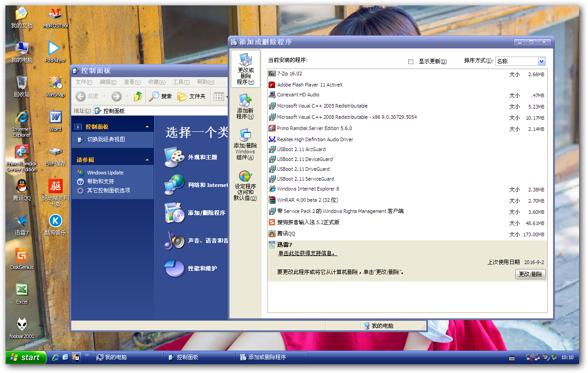Viewport: 588px width, 373px height.
Task: Collapse the 请参阅 side panel section
Action: pyautogui.click(x=147, y=160)
